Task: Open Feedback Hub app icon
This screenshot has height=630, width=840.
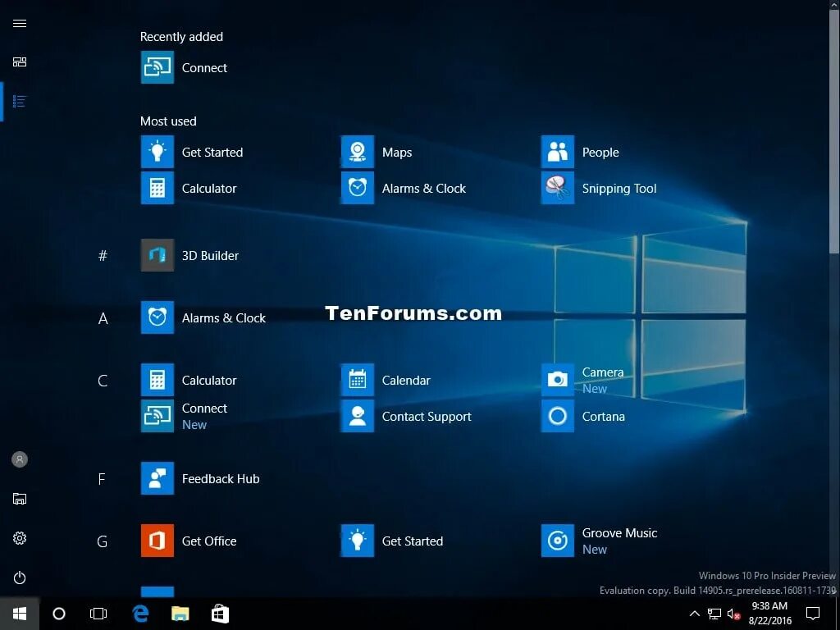Action: coord(157,478)
